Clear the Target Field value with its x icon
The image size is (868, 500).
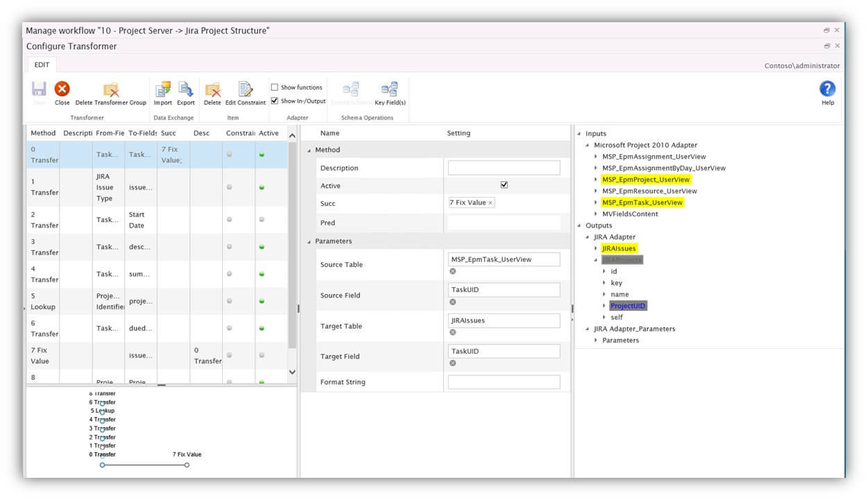453,363
